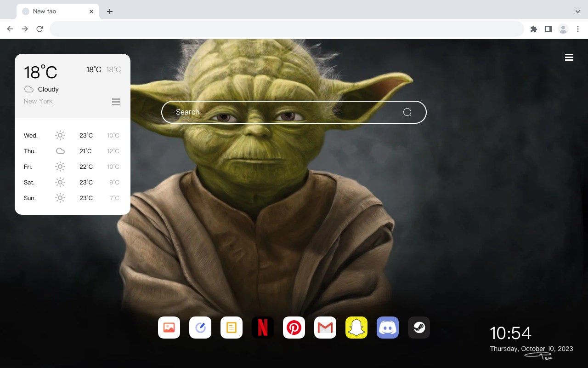The image size is (588, 368).
Task: Click the Thursday cloud forecast icon
Action: 60,151
